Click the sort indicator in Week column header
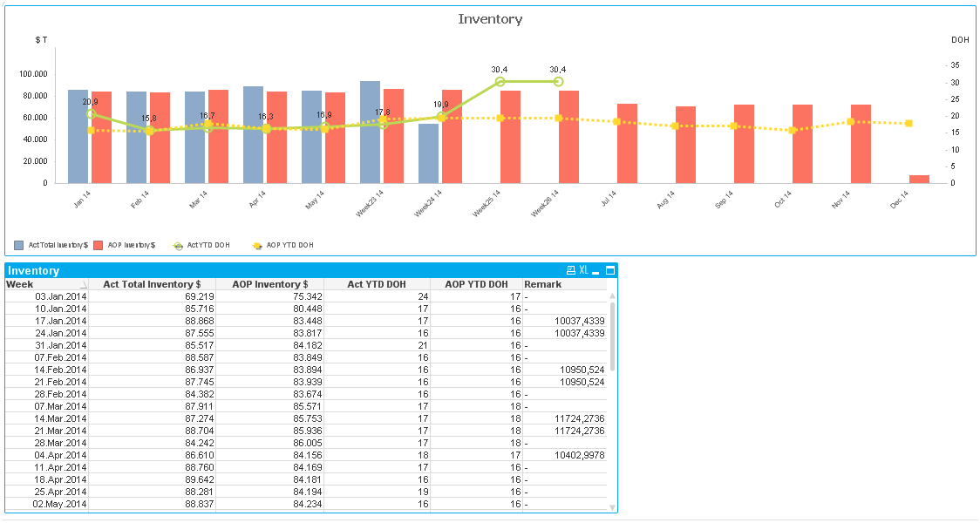Image resolution: width=980 pixels, height=523 pixels. pos(84,285)
